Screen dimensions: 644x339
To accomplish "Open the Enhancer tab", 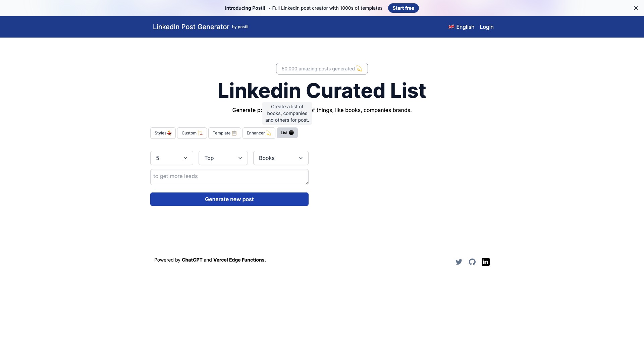I will point(259,133).
